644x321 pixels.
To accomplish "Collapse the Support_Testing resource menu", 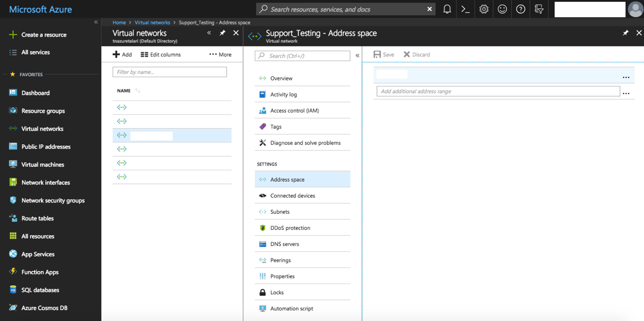I will pos(357,55).
